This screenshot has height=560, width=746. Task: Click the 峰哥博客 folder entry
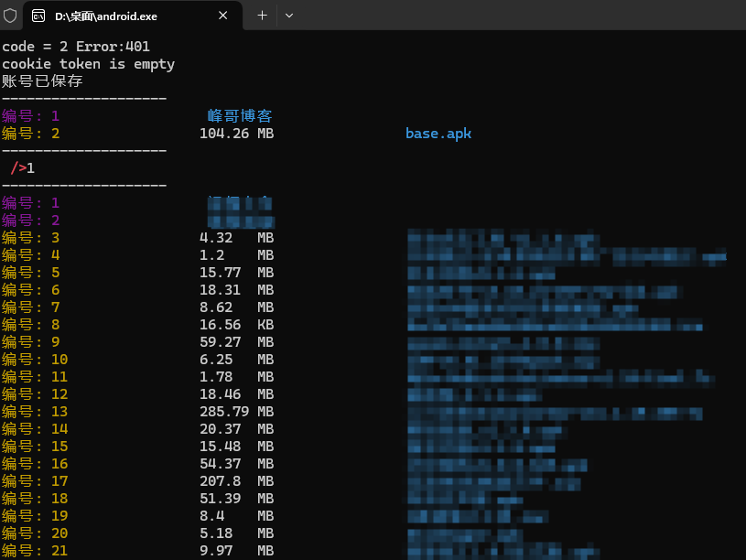pos(240,116)
